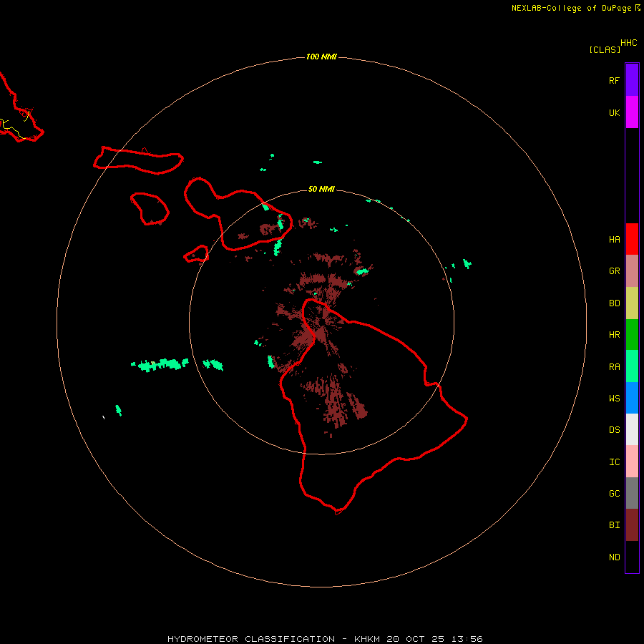
Task: Click the BI brown legend swatch
Action: [x=632, y=525]
